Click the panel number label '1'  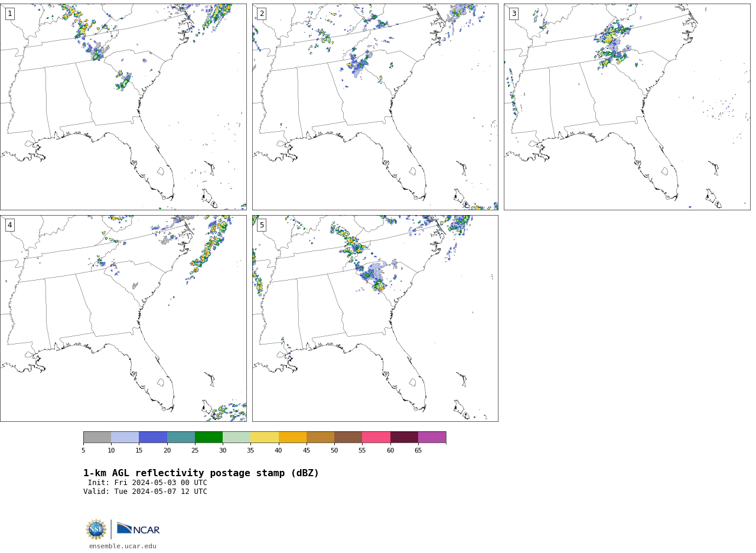9,14
